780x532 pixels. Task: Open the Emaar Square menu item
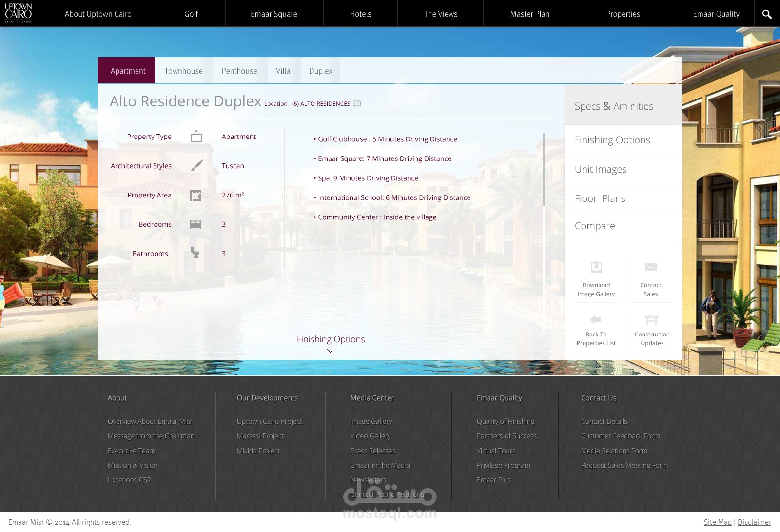[x=274, y=14]
